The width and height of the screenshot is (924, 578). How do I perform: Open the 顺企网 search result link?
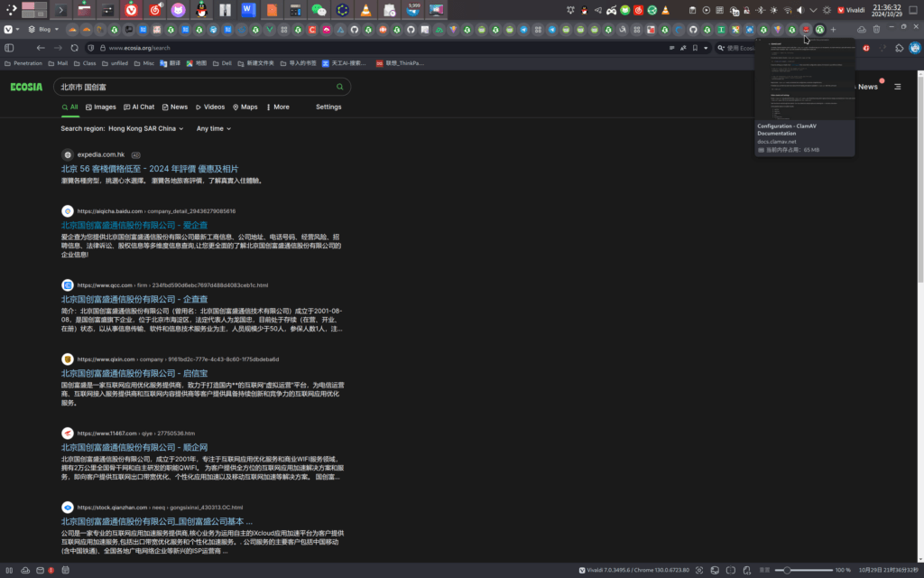coord(134,447)
